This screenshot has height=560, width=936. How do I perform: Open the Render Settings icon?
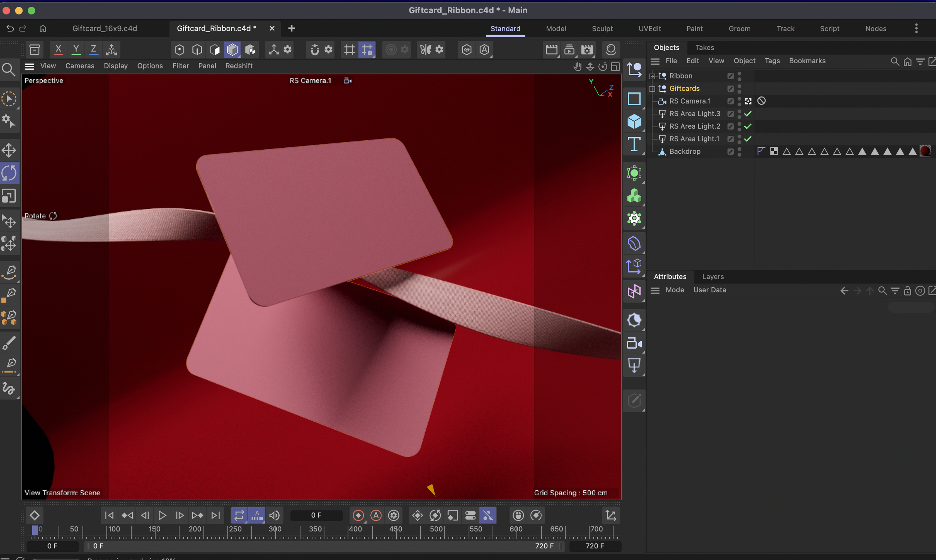587,49
